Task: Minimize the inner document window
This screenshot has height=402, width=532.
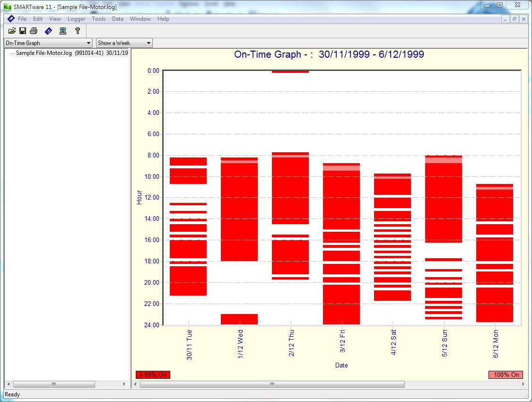Action: pyautogui.click(x=505, y=19)
